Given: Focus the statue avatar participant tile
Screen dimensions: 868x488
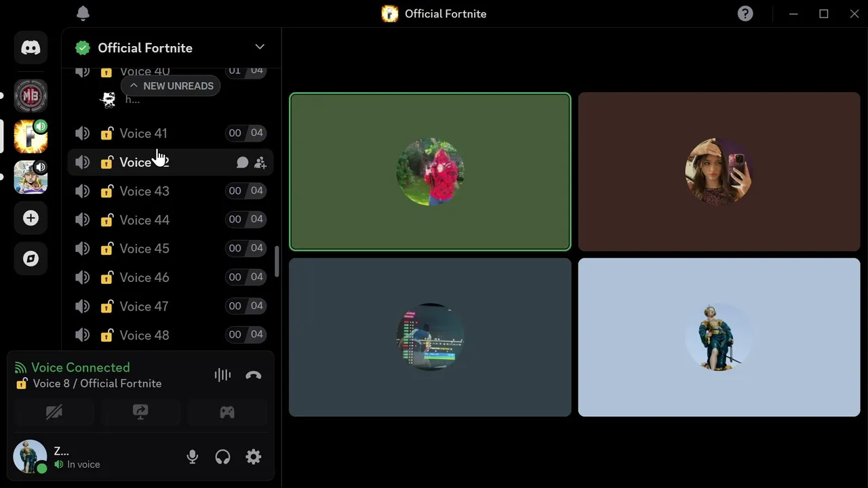Looking at the screenshot, I should 719,337.
